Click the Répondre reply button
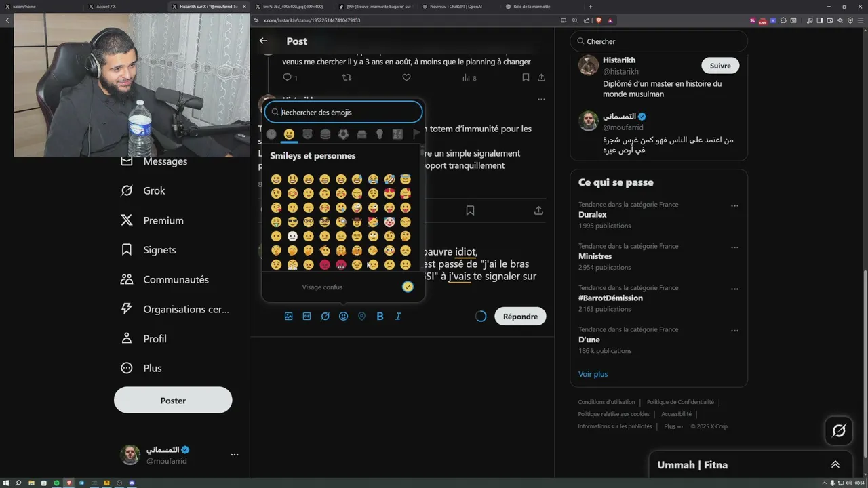The height and width of the screenshot is (488, 868). (520, 316)
